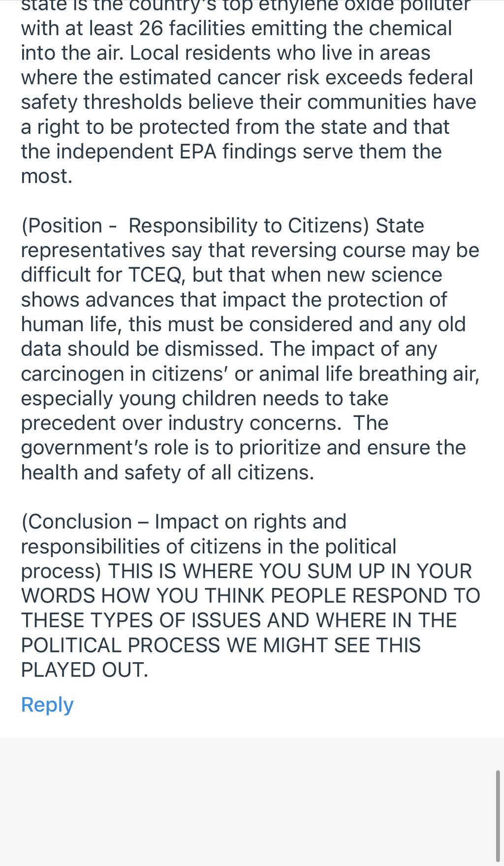This screenshot has height=866, width=504.
Task: Click the "safety thresholds believe their communities" line
Action: coord(224,102)
